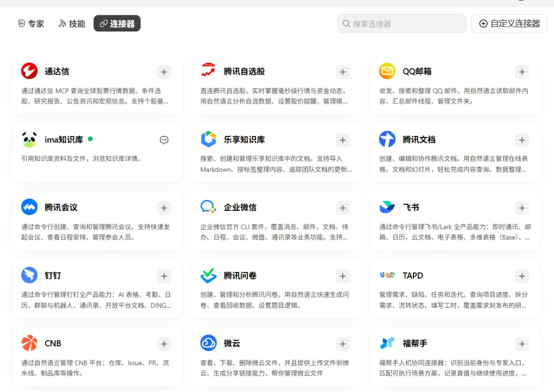Viewport: 554px width, 392px height.
Task: Click the CNB orange logo icon
Action: coord(29,343)
